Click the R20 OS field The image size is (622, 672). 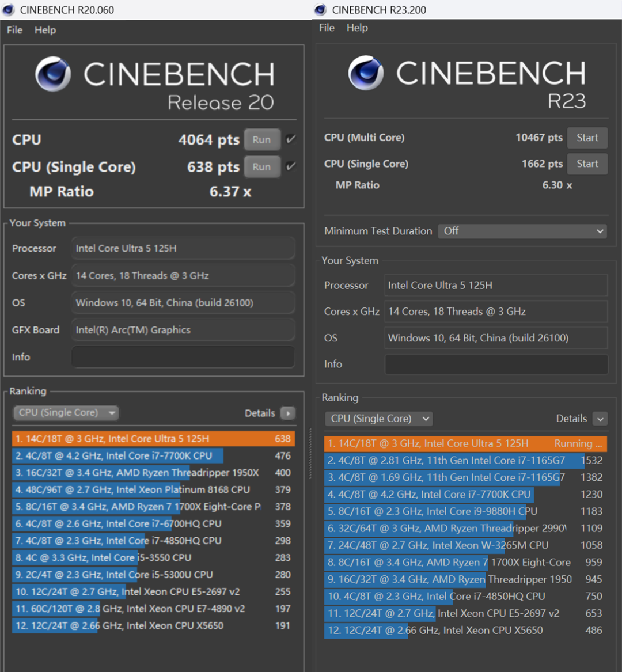183,302
